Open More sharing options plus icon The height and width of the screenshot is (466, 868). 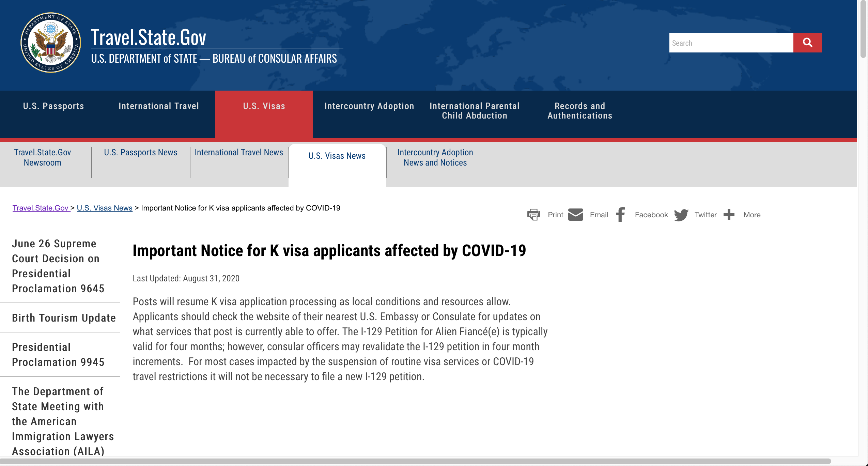tap(729, 215)
